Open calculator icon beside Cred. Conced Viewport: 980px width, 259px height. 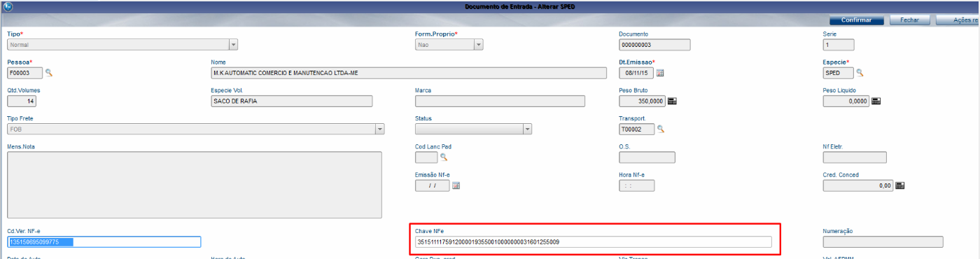[900, 185]
